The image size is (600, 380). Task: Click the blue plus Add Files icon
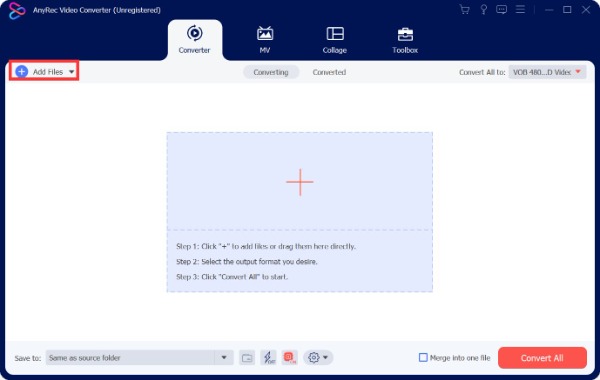point(22,71)
